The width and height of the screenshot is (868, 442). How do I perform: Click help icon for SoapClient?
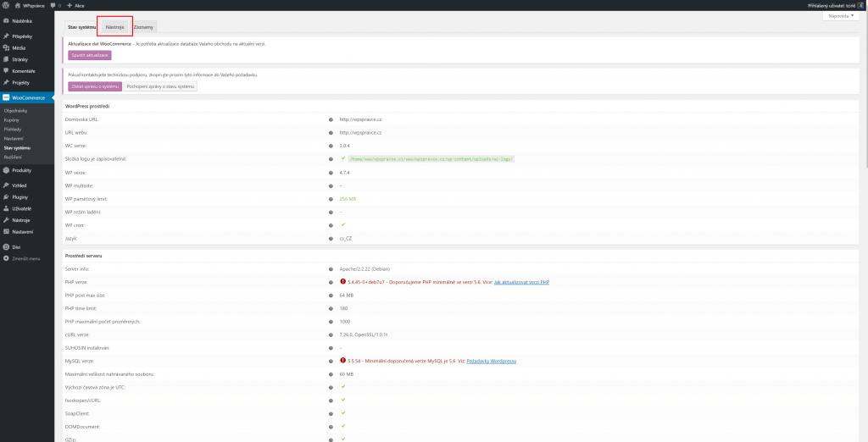(331, 414)
